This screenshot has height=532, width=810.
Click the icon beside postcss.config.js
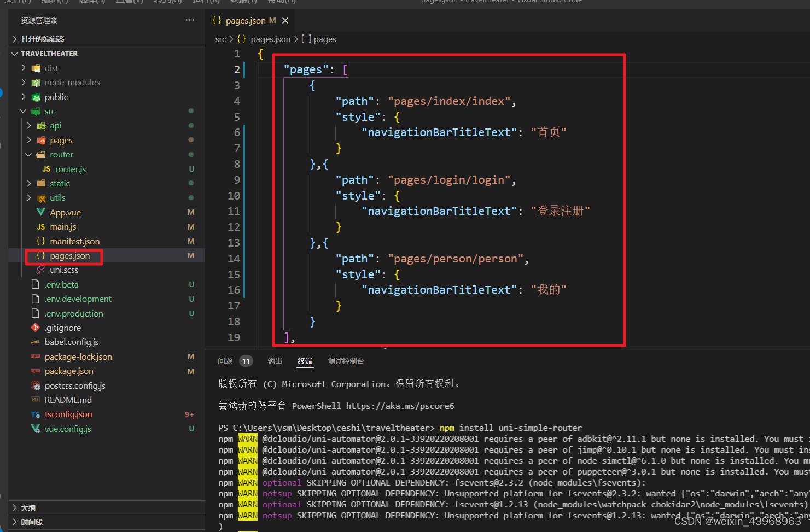(36, 385)
